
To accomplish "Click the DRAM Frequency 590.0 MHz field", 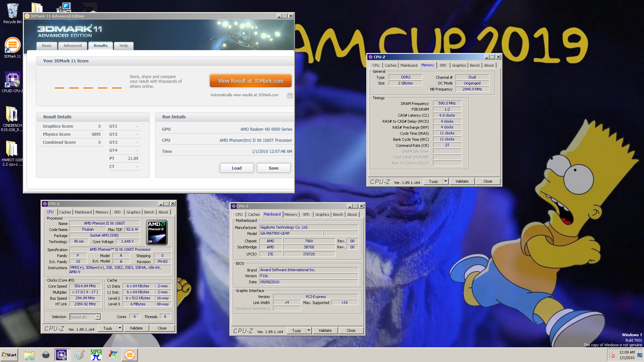I will [x=447, y=103].
